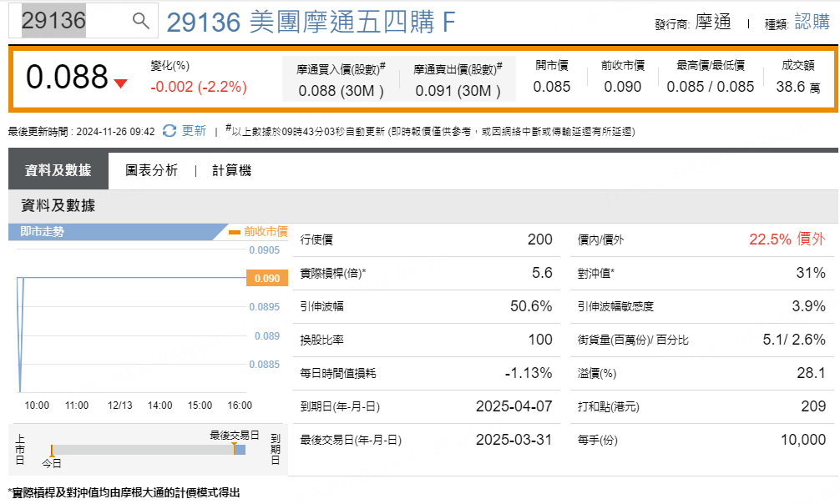840x504 pixels.
Task: Click the listing-to-expiry progress bar
Action: [149, 450]
